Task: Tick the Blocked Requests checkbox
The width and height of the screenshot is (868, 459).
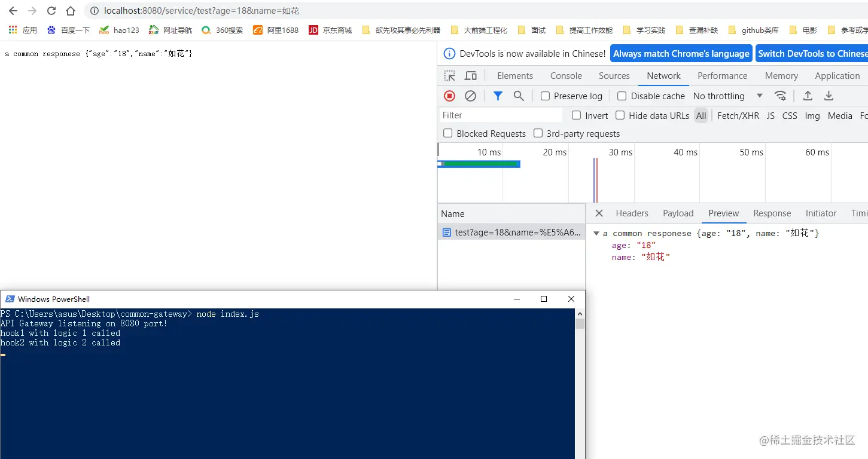Action: point(447,133)
